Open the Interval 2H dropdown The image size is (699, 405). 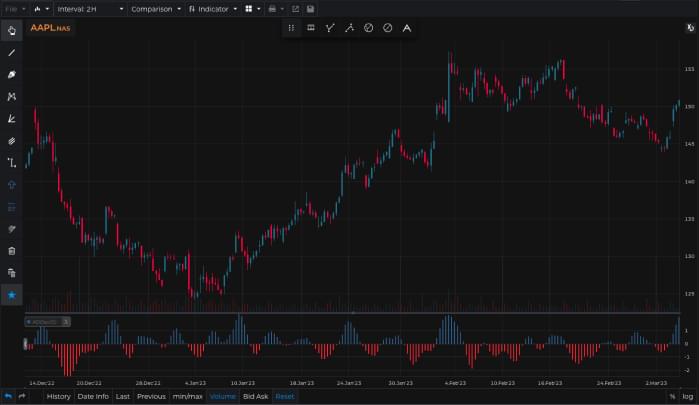[x=90, y=9]
